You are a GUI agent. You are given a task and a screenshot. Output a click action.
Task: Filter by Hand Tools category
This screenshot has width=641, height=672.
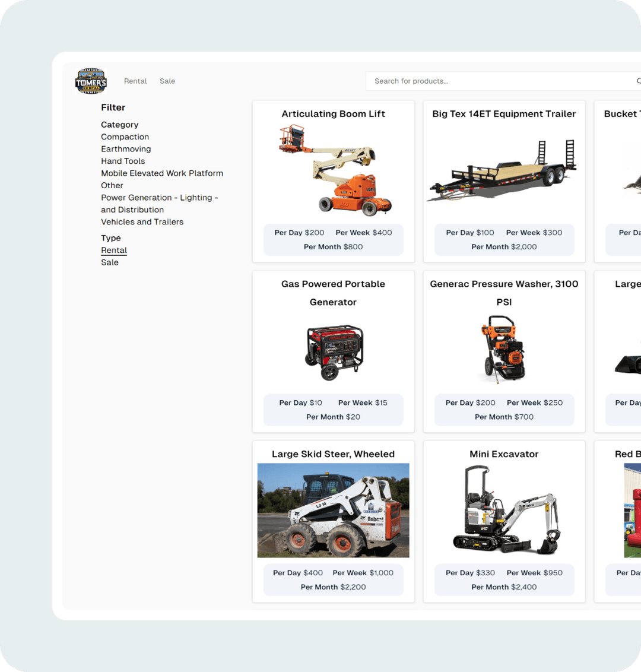click(x=123, y=161)
